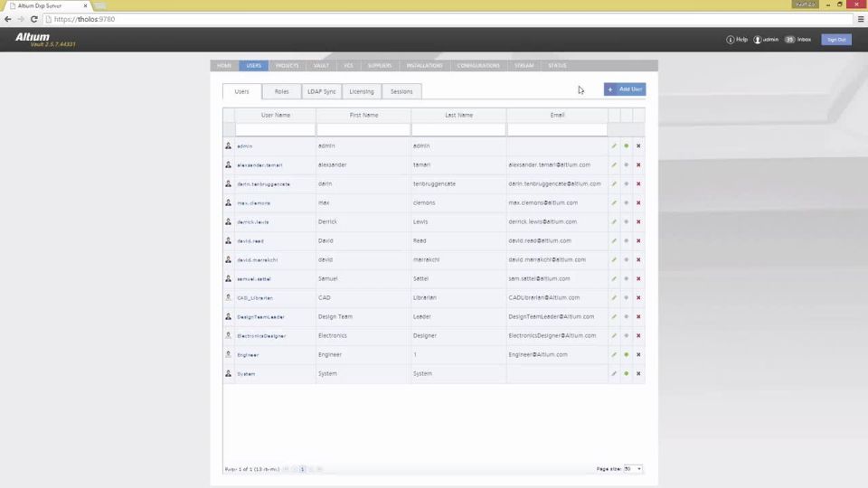Edit the david.marrakchi user
This screenshot has width=868, height=488.
[x=614, y=259]
